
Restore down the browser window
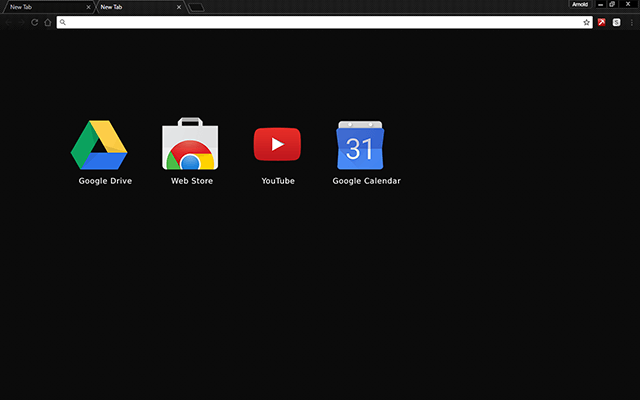612,5
